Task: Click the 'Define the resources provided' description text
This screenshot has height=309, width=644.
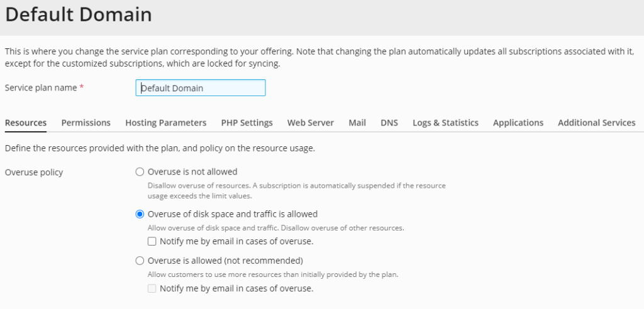Action: pos(160,149)
